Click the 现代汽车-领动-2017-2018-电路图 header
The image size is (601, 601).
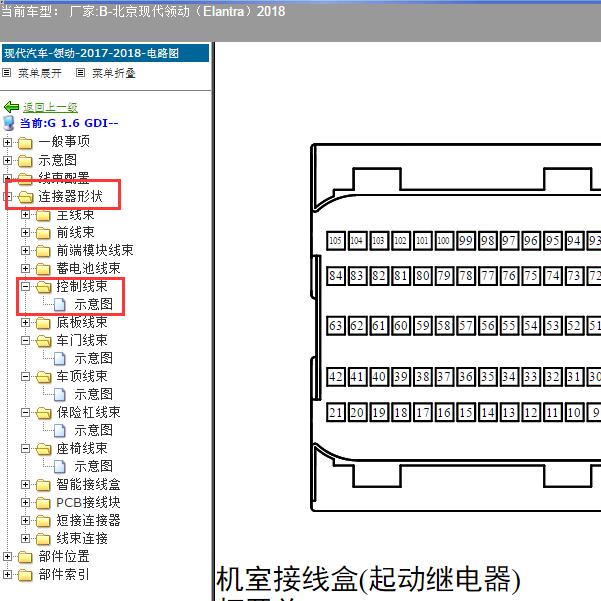(x=105, y=53)
